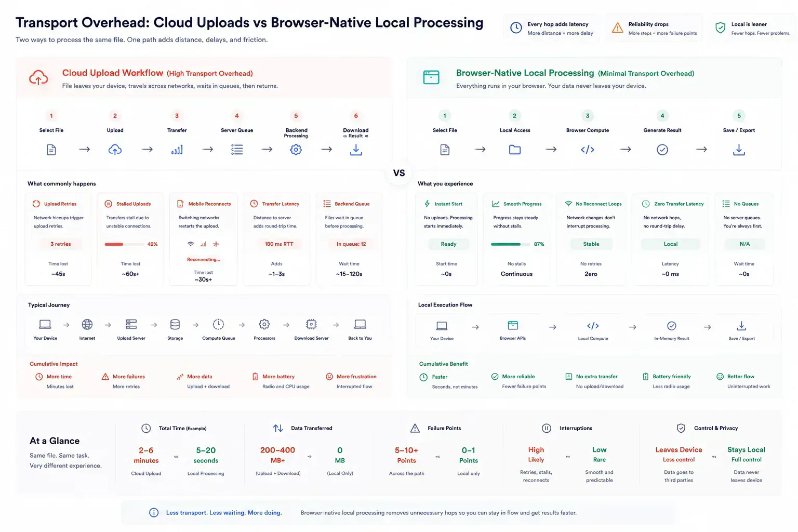Click the More time clock icon
The width and height of the screenshot is (798, 532).
click(39, 377)
